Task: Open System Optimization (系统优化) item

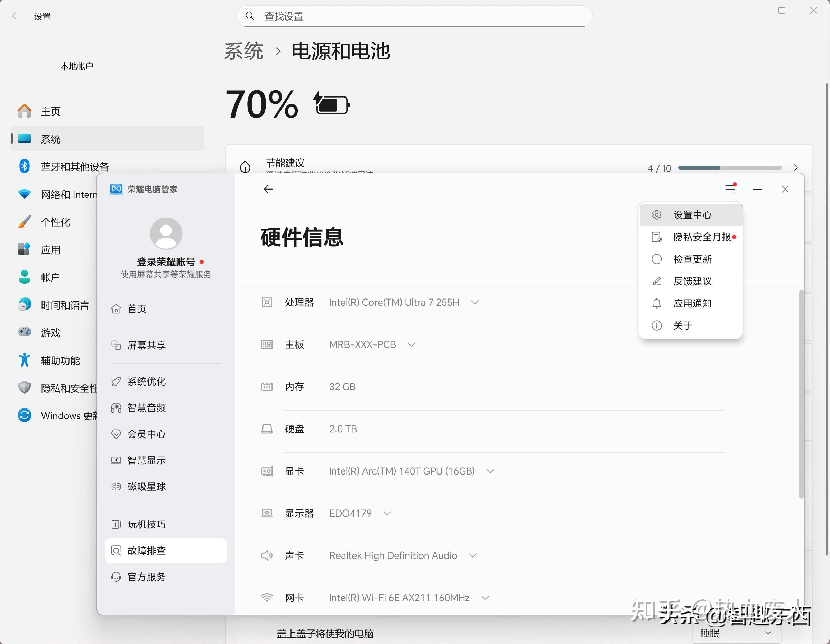Action: [146, 382]
